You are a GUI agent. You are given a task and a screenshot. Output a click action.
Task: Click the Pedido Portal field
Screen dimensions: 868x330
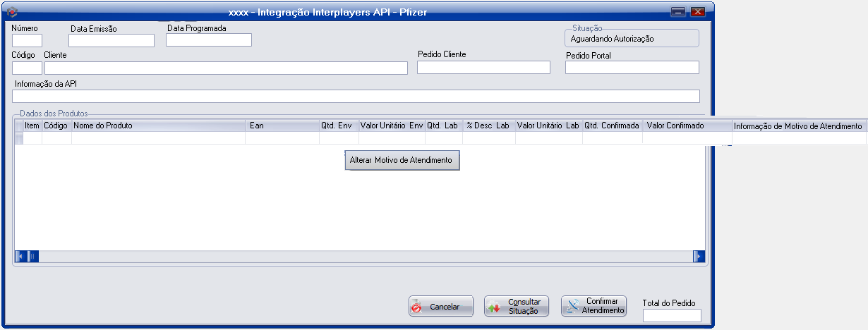tap(632, 67)
